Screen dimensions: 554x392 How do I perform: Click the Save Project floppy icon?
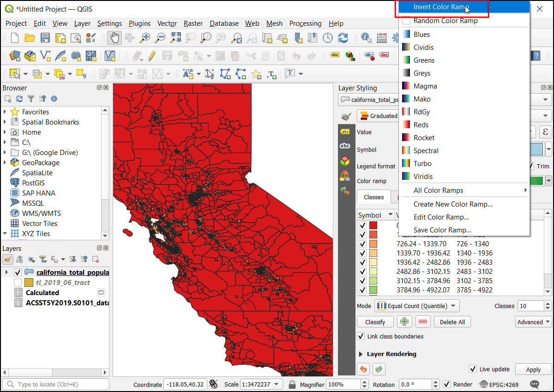click(x=45, y=38)
